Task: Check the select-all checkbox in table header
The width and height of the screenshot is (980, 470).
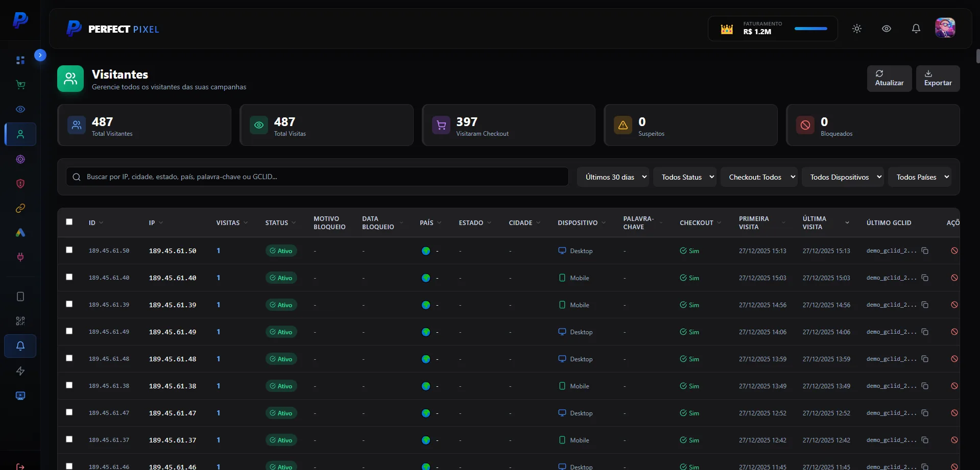Action: (69, 222)
